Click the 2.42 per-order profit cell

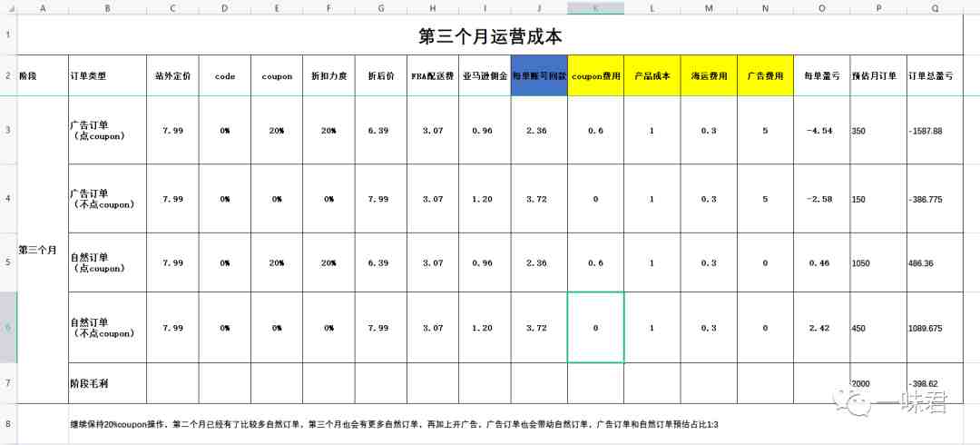pos(822,327)
